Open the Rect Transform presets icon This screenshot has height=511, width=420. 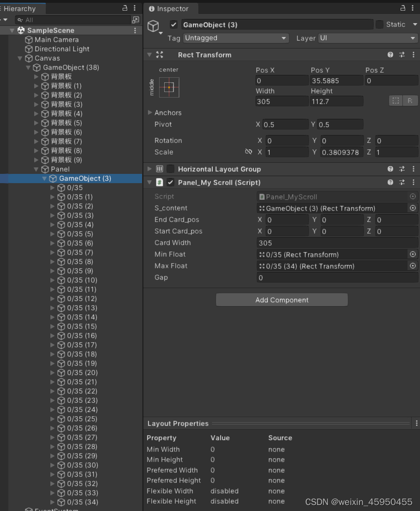(401, 55)
